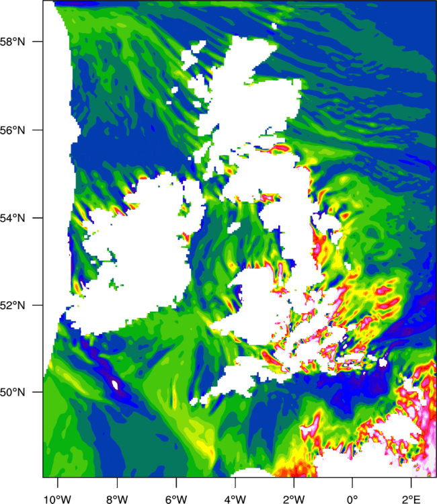Screen dimensions: 437x504
Task: Pick the 2°E longitude label
Action: (x=411, y=497)
